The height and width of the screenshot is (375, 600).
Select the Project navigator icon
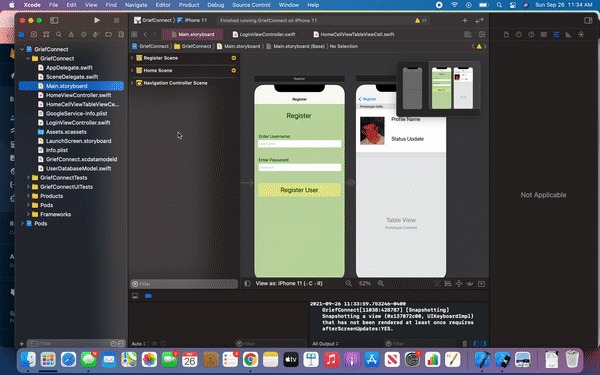[21, 34]
